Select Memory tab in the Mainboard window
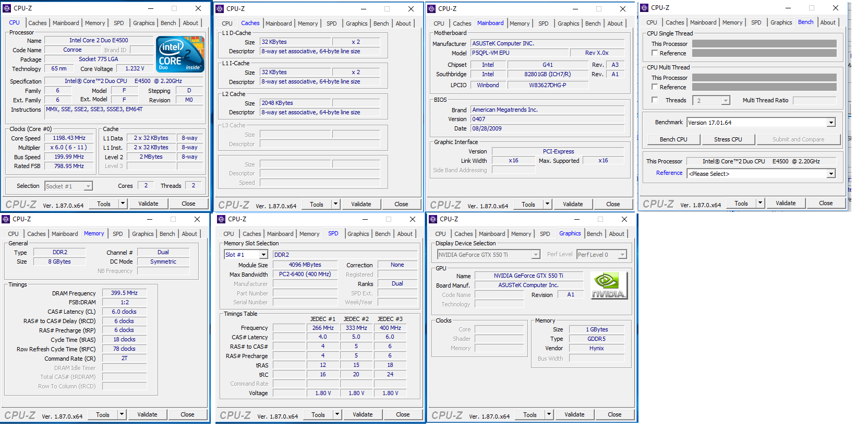 (520, 23)
